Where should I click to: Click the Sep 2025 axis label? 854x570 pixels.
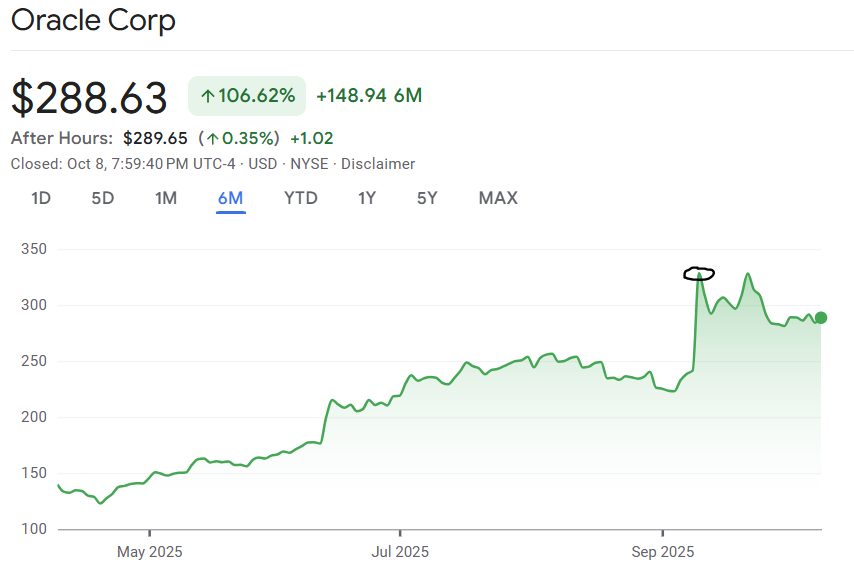(x=662, y=551)
